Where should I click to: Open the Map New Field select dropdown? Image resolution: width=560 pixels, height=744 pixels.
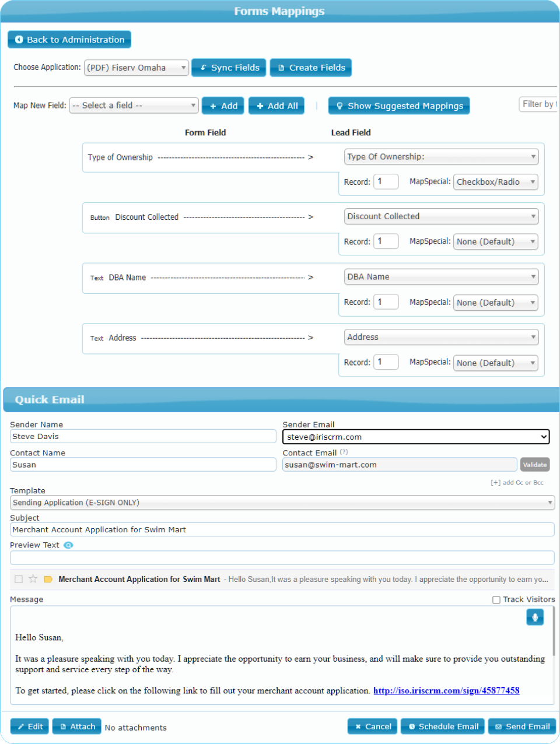[134, 106]
